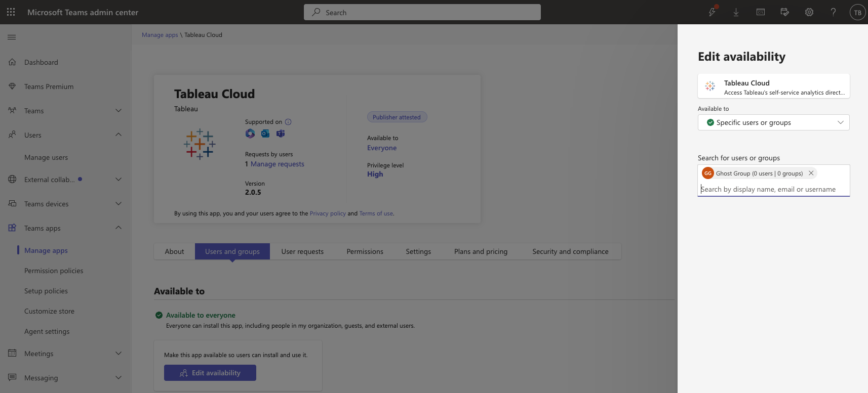Click the Teams supported icon
This screenshot has width=868, height=393.
pyautogui.click(x=281, y=134)
